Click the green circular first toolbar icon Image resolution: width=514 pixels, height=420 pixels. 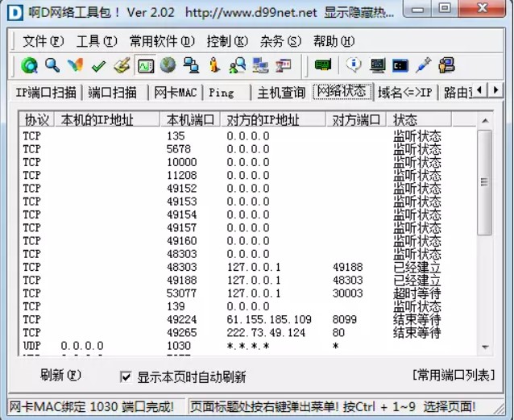(30, 65)
